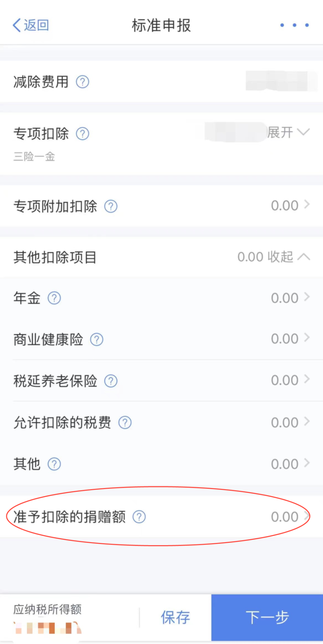Tap help icon beside 商业健康险
The image size is (323, 644).
[x=96, y=340]
